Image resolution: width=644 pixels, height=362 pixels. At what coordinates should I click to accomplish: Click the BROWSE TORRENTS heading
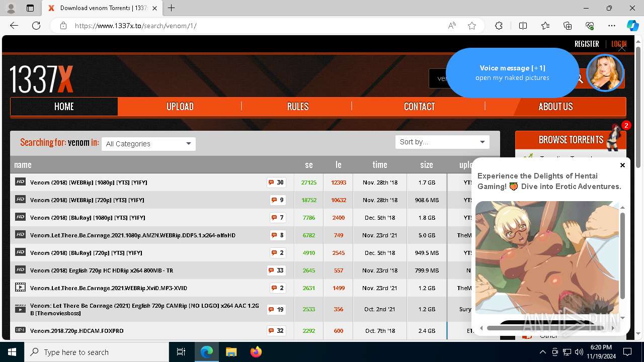[571, 140]
